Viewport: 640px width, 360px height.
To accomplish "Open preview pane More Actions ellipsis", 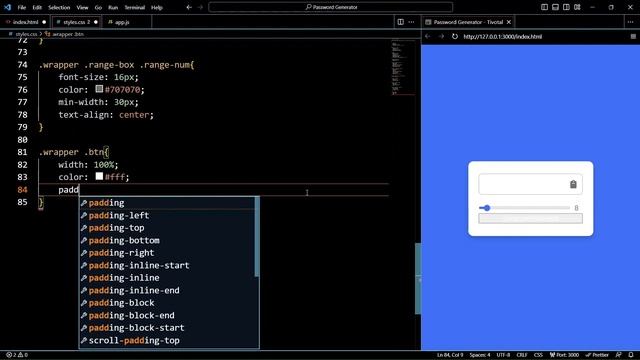I will (630, 22).
